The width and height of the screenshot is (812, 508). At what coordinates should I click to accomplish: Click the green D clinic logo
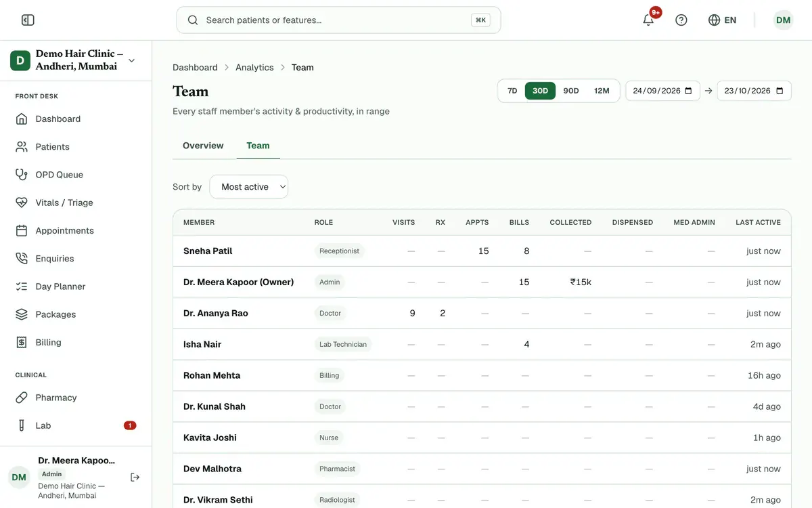[20, 60]
